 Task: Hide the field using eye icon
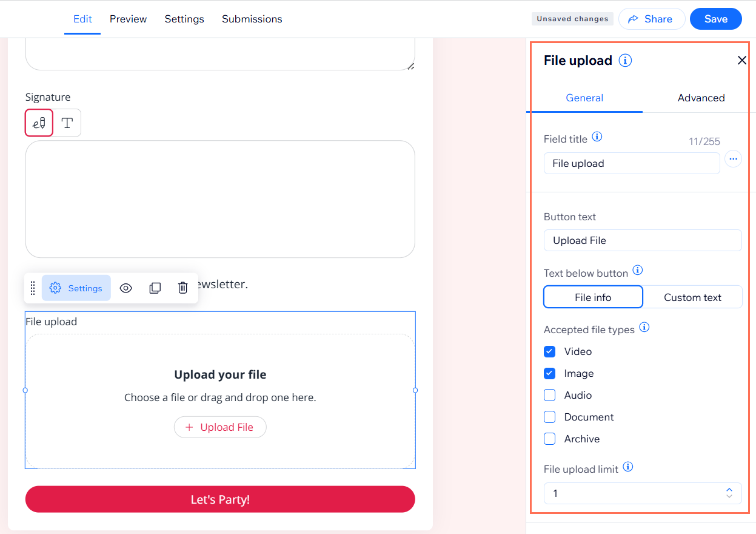pyautogui.click(x=125, y=288)
